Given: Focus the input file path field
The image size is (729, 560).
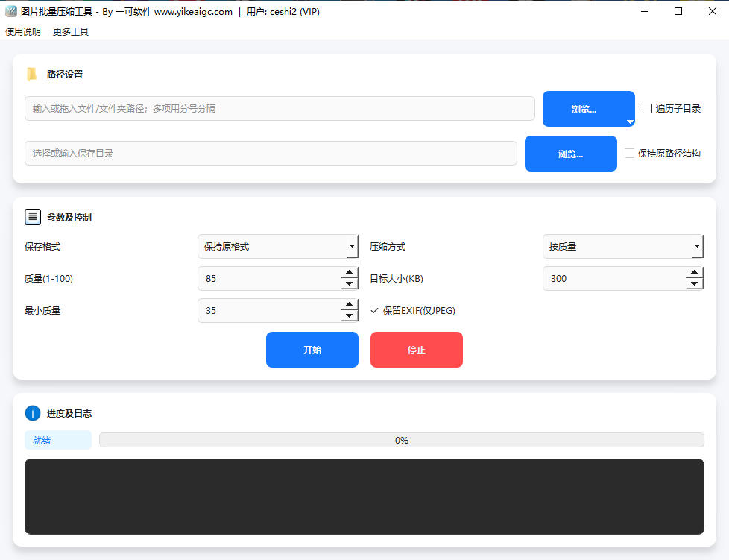Looking at the screenshot, I should tap(280, 108).
